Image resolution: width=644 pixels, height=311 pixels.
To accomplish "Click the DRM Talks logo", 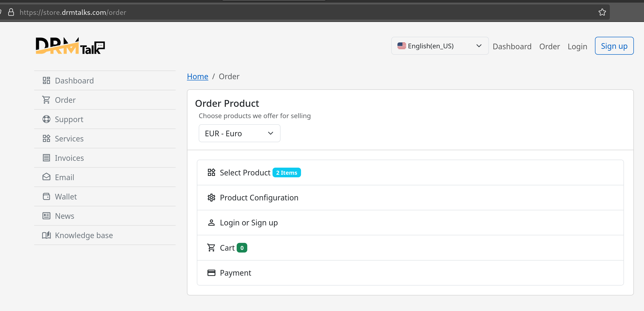I will (x=70, y=46).
